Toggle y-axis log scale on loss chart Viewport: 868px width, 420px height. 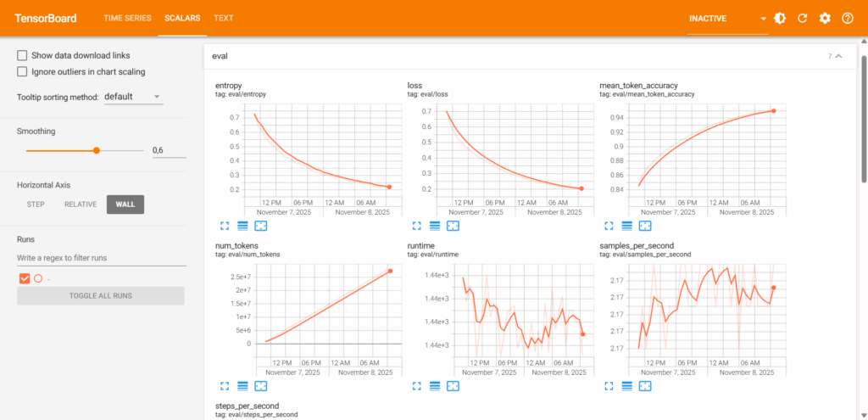pos(435,226)
